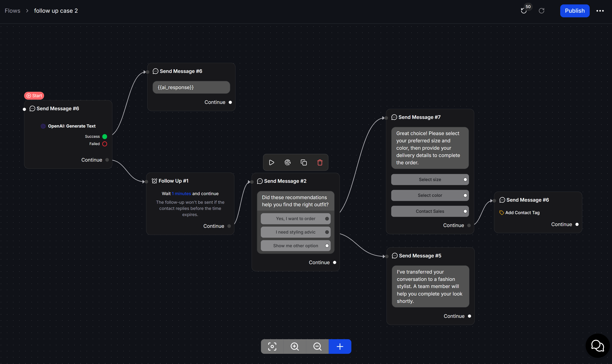Image resolution: width=612 pixels, height=364 pixels.
Task: Select 'Did these recommendations help' message text
Action: (x=295, y=201)
